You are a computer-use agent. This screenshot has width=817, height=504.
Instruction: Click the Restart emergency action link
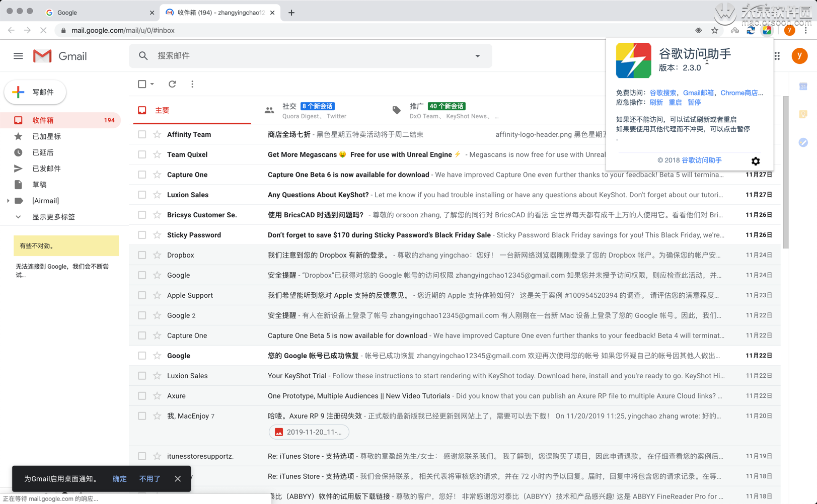tap(675, 102)
